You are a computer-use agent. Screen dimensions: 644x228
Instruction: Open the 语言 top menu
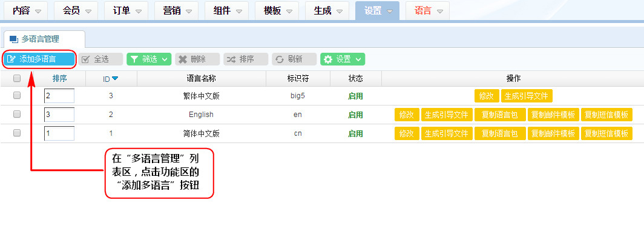(x=427, y=11)
